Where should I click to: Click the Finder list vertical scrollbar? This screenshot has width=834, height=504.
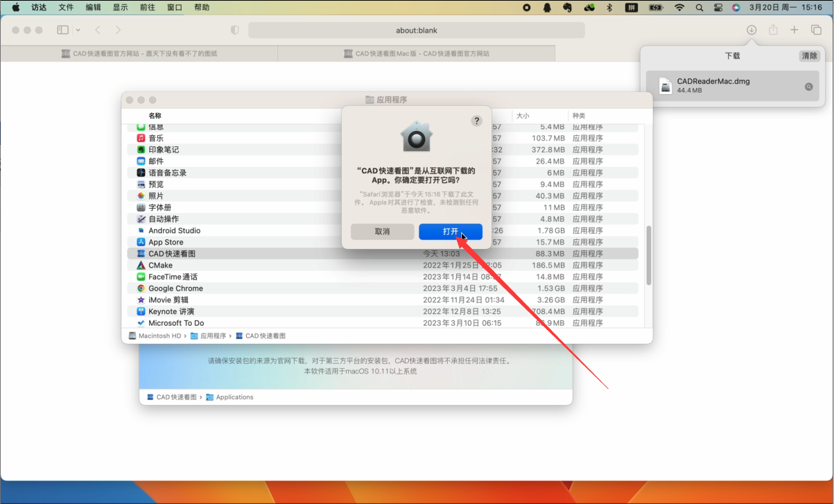pos(648,254)
